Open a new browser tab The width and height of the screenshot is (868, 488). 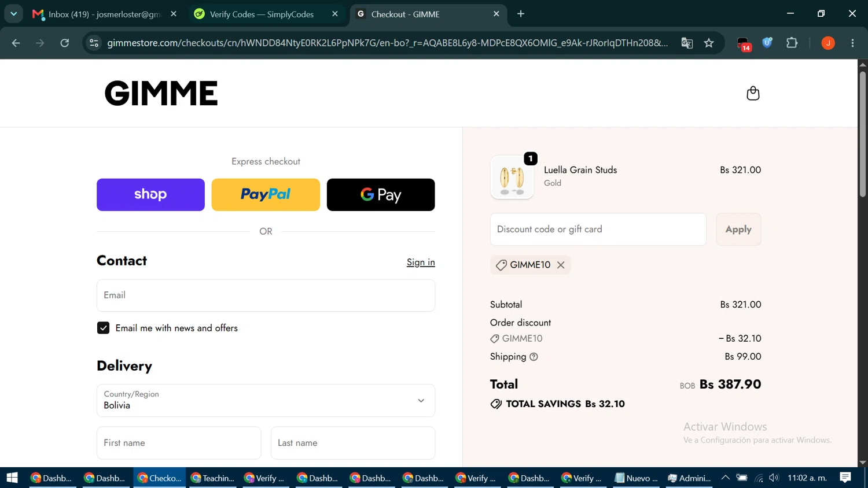521,14
